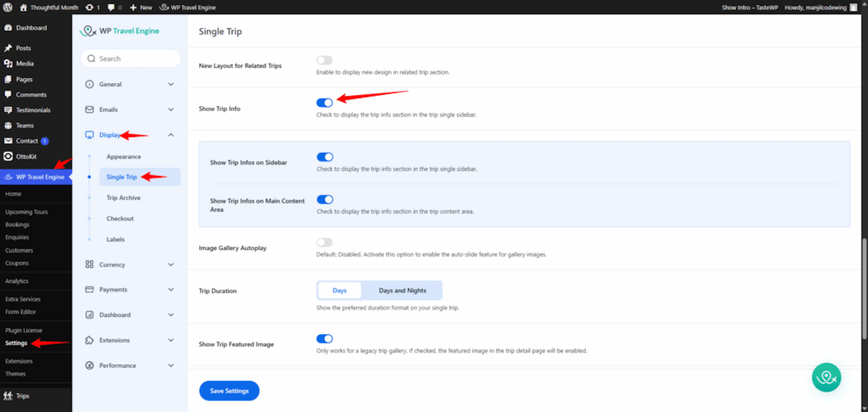This screenshot has width=868, height=412.
Task: Open the Trip Archive submenu item
Action: point(123,198)
